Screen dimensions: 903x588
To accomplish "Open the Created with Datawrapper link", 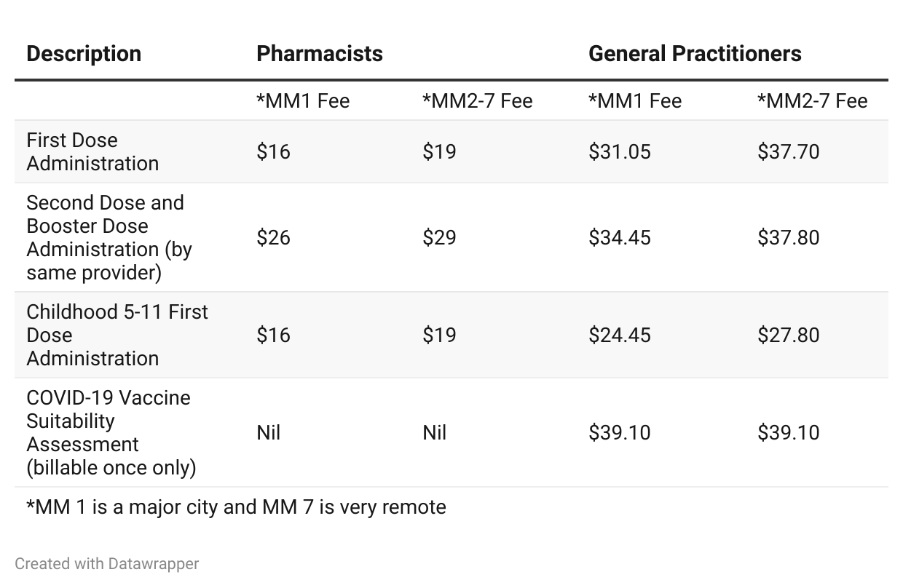I will click(x=107, y=563).
